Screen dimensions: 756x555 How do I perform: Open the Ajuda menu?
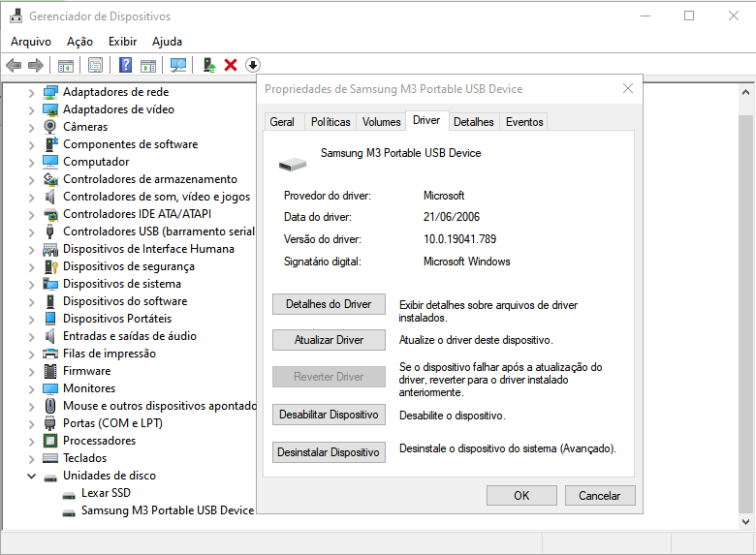tap(167, 42)
